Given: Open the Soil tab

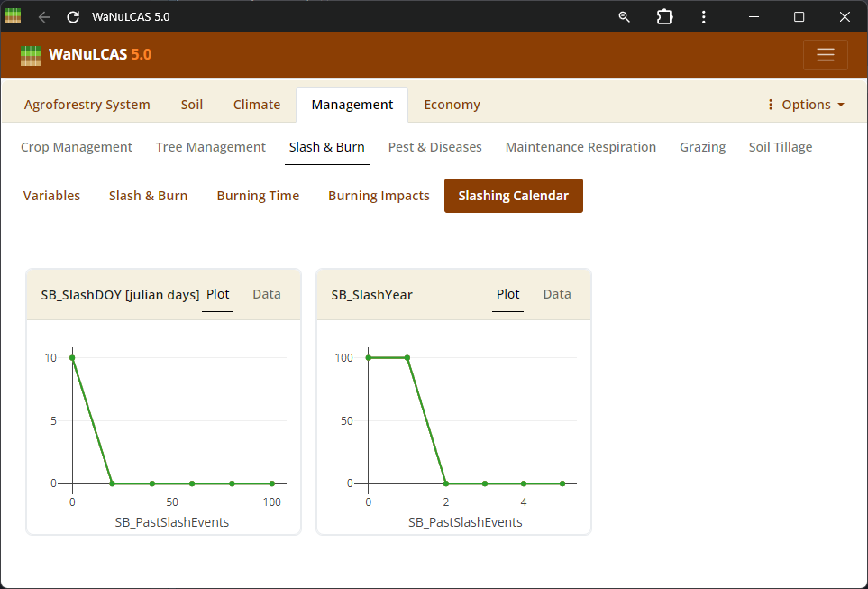Looking at the screenshot, I should tap(192, 105).
